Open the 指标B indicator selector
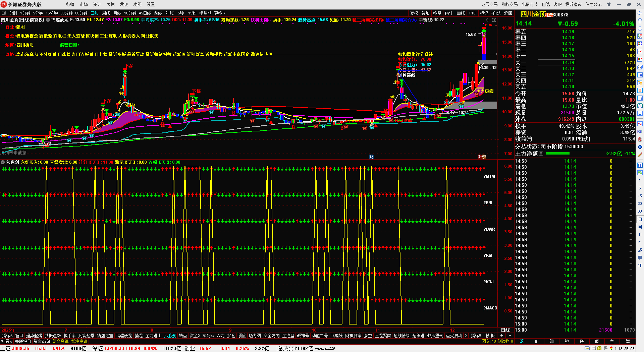Viewport: 644px width, 352px height. click(476, 336)
